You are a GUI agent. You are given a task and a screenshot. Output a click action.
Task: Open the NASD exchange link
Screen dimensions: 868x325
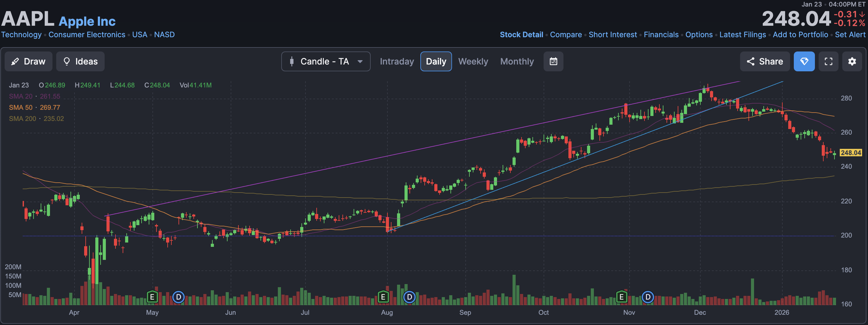tap(164, 34)
